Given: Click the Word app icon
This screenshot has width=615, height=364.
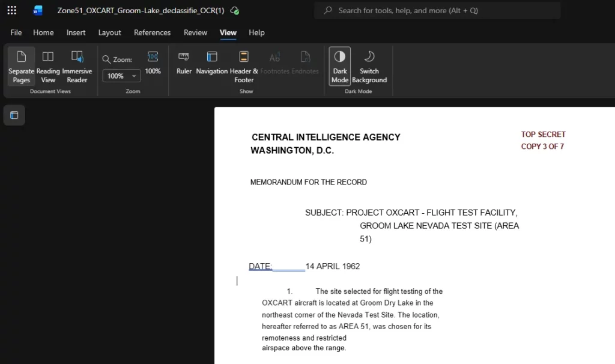Looking at the screenshot, I should click(x=38, y=10).
